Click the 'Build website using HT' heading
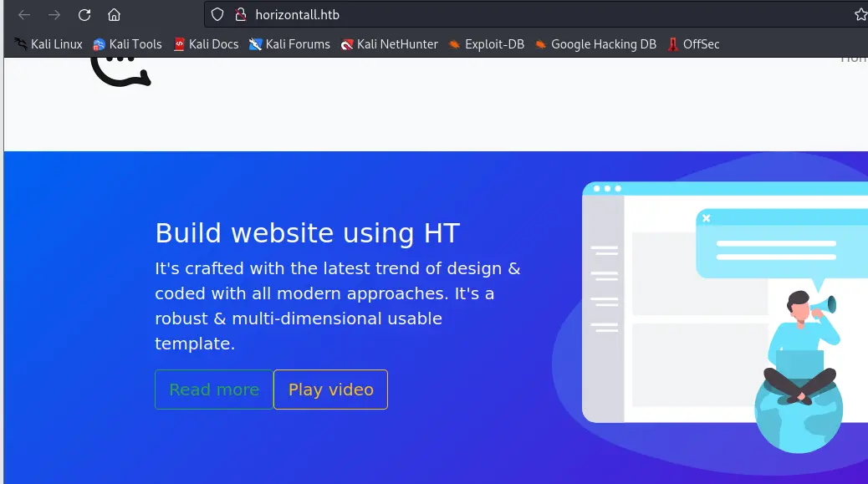Screen dimensions: 868x484 tap(307, 233)
